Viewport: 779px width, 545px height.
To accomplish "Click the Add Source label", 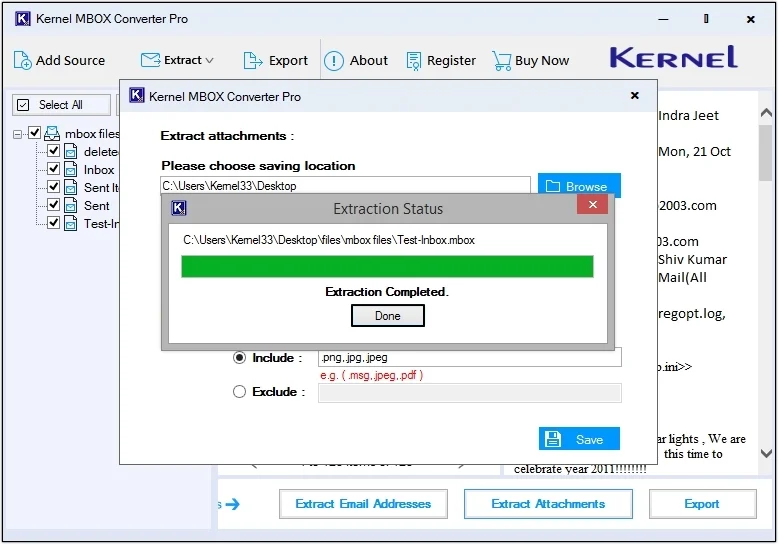I will coord(71,61).
